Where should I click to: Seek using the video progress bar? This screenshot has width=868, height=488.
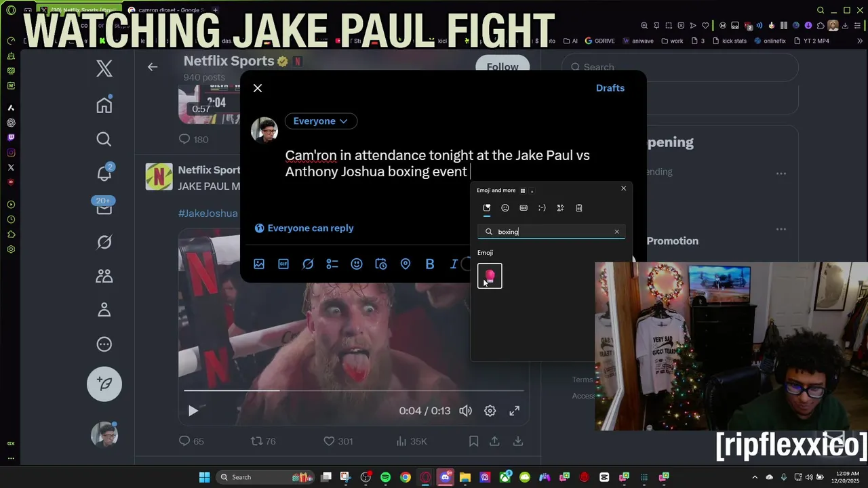coord(353,390)
